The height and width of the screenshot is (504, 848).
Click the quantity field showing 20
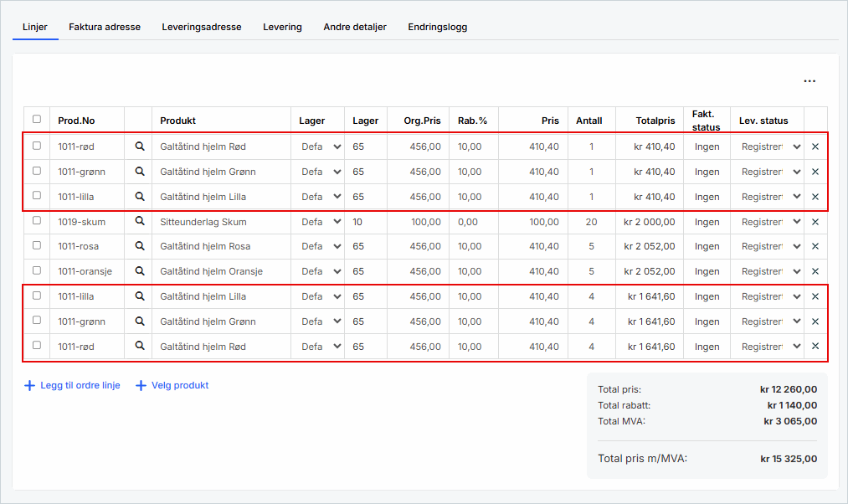(x=591, y=222)
